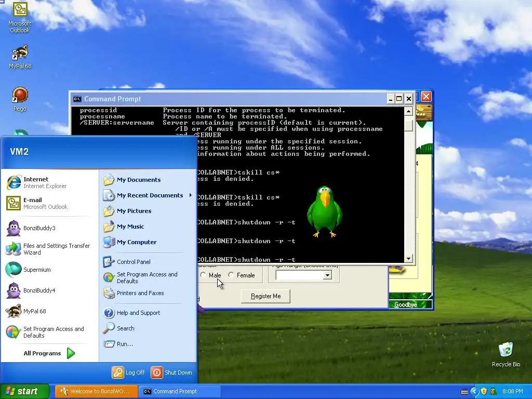Switch to Welcome to BonziWO... taskbar item
The height and width of the screenshot is (399, 532).
(x=96, y=391)
